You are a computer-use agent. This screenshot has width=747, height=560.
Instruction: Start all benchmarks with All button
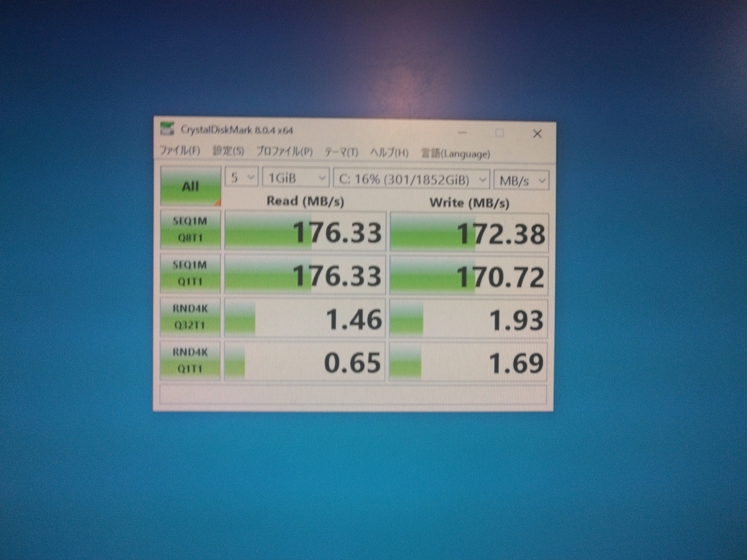[190, 186]
